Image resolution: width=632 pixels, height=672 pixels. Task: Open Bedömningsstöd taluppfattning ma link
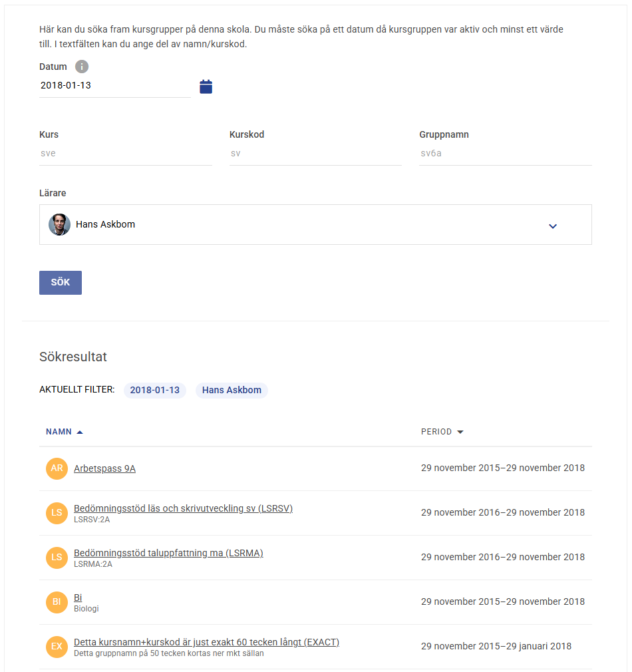pyautogui.click(x=168, y=553)
